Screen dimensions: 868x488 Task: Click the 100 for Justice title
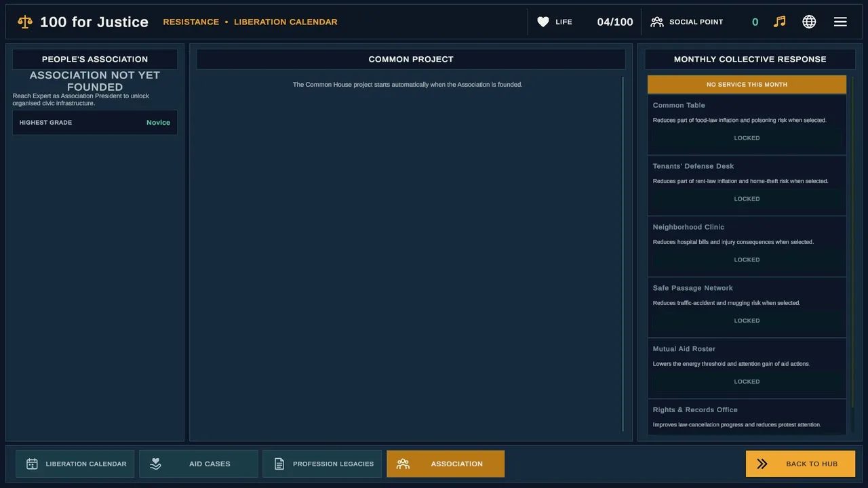point(94,22)
